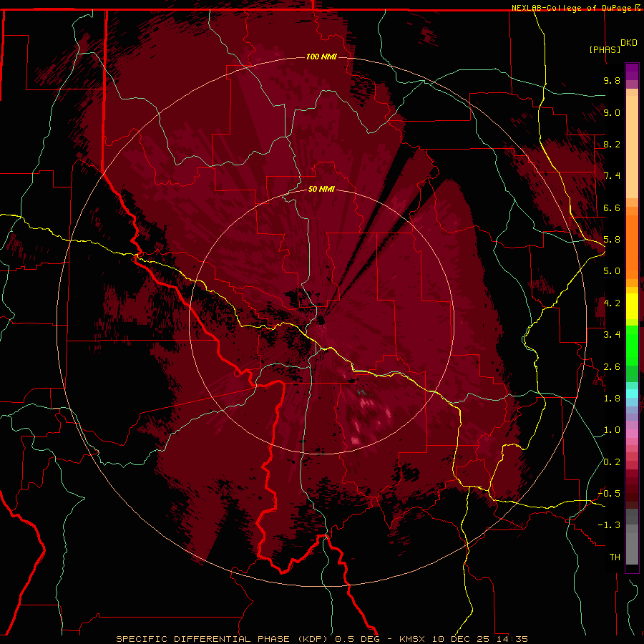The image size is (644, 644).
Task: Click the 4.2 value on the color scale
Action: pyautogui.click(x=612, y=303)
